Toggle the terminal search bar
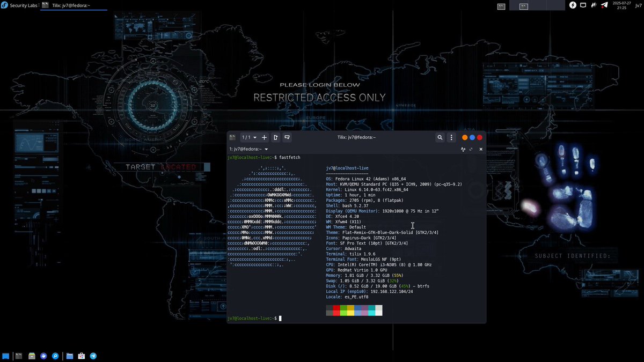 (440, 137)
